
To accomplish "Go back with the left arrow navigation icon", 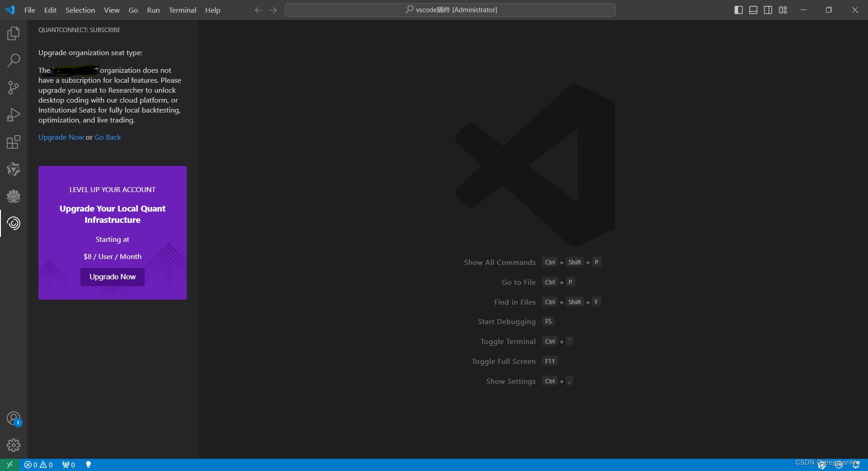I will [258, 10].
